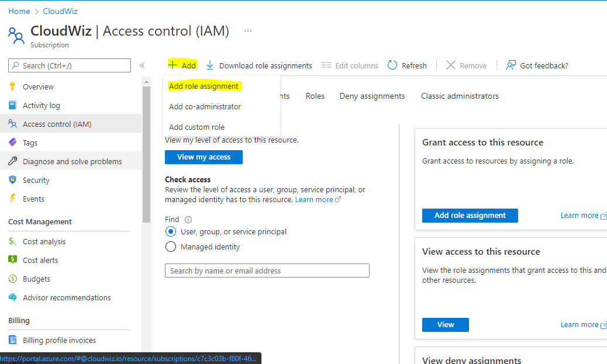Click the Events lightning bolt icon
This screenshot has height=364, width=607.
click(12, 199)
